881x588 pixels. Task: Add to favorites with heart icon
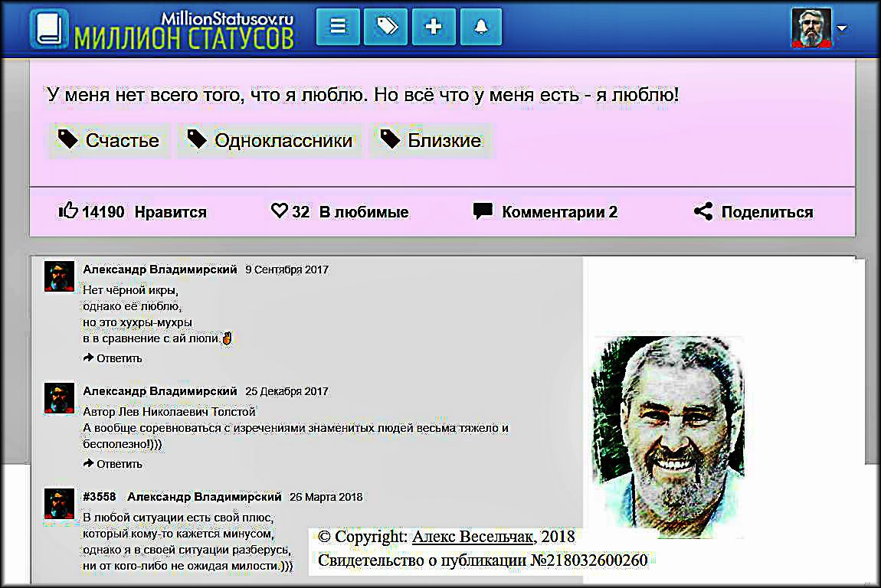click(x=280, y=211)
